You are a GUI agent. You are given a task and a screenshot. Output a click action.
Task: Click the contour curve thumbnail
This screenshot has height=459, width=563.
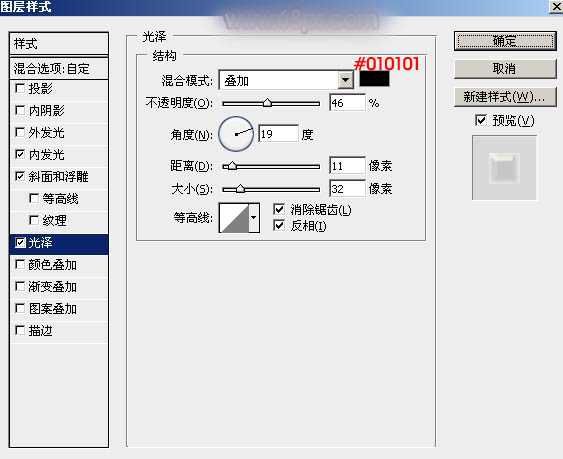pos(234,218)
